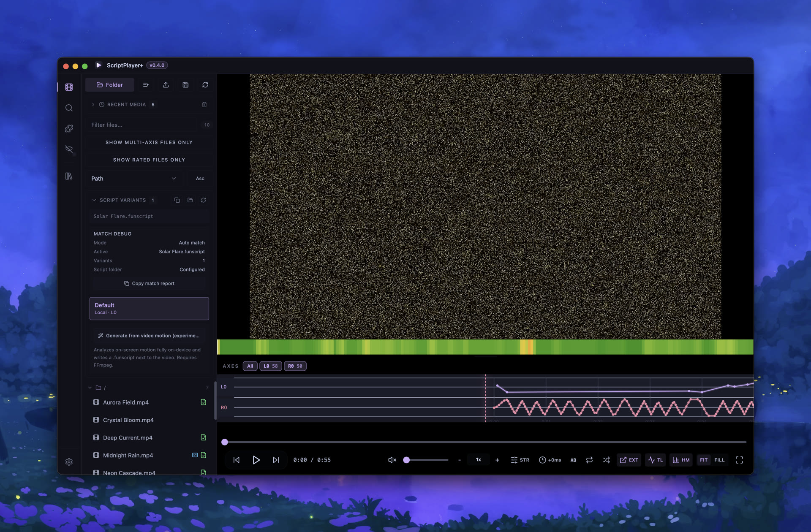Image resolution: width=811 pixels, height=532 pixels.
Task: Decrease playback speed with minus
Action: [x=460, y=460]
